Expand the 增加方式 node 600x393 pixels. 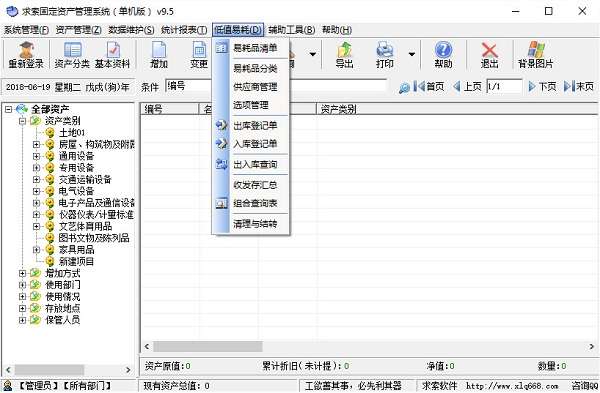click(22, 273)
